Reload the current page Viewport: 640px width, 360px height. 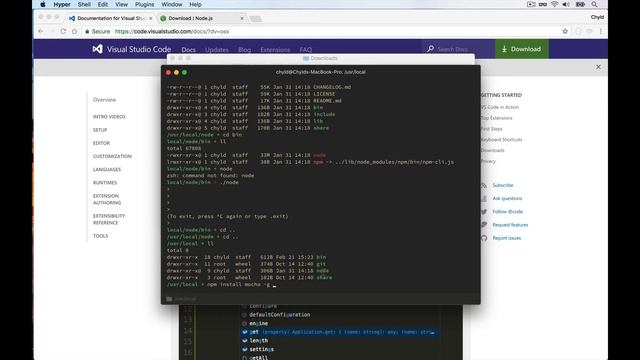pos(63,31)
